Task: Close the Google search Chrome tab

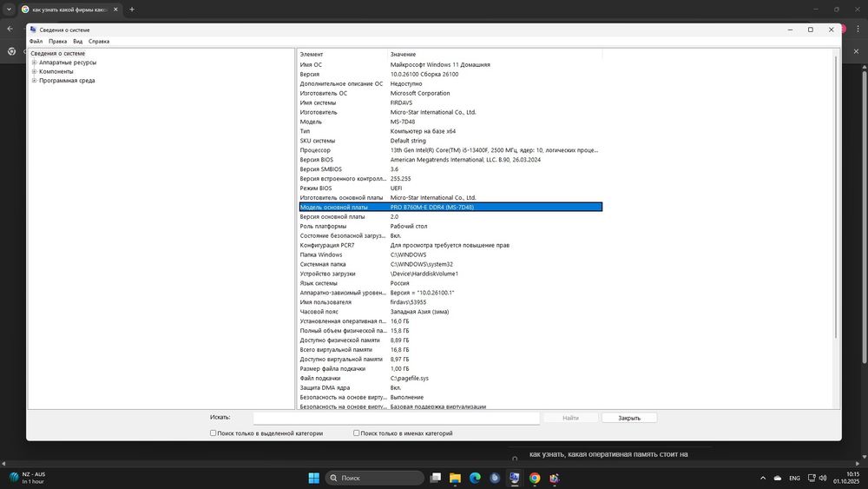Action: 115,10
